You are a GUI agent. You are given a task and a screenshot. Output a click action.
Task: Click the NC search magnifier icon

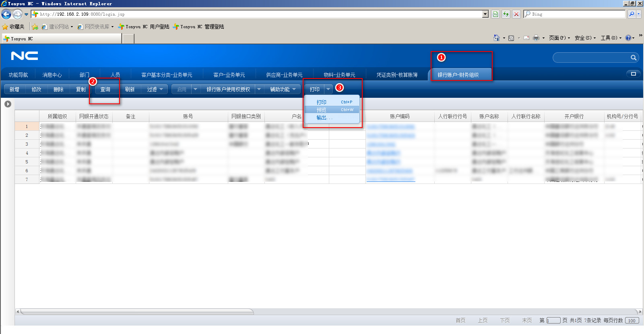tap(633, 58)
